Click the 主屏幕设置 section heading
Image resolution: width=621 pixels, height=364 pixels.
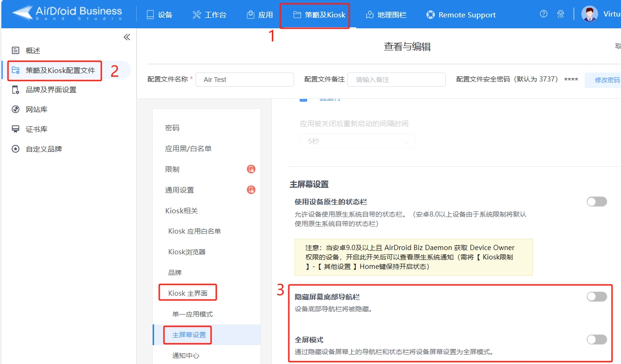click(309, 184)
